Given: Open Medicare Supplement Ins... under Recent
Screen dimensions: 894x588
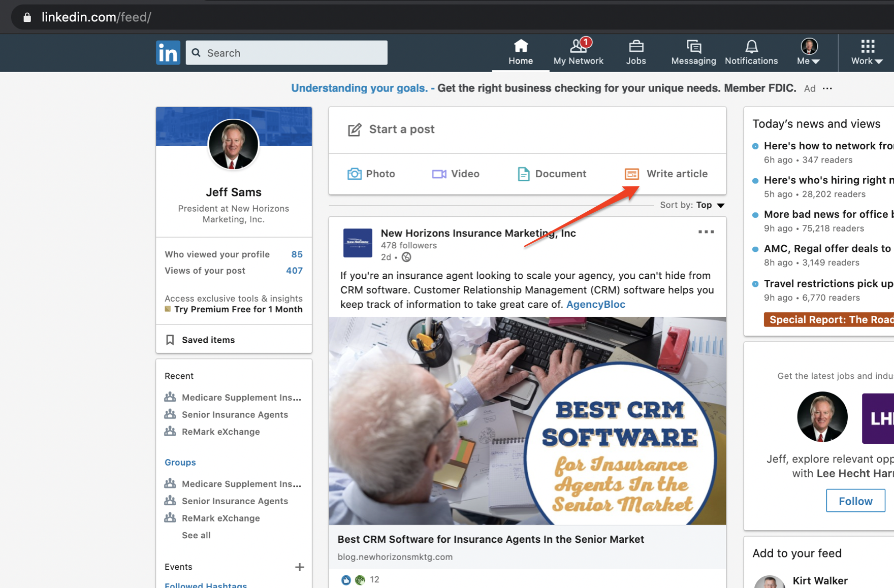Looking at the screenshot, I should coord(241,397).
